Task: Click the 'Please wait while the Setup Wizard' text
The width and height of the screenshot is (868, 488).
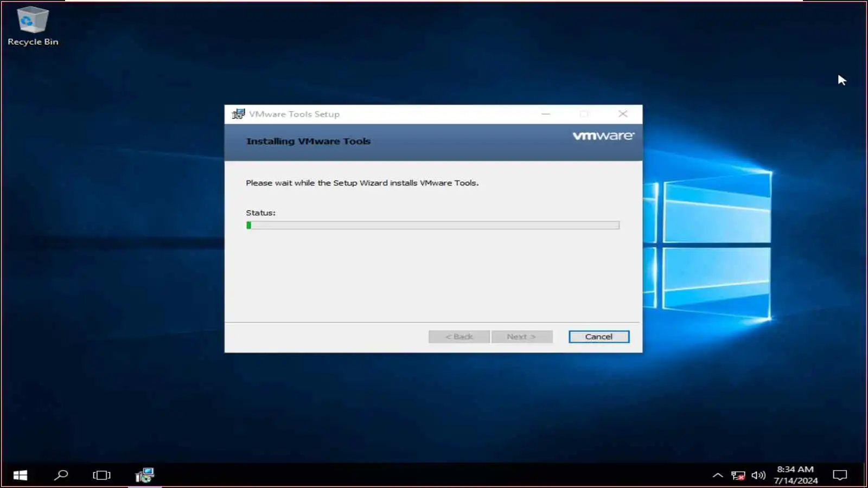Action: (x=362, y=183)
